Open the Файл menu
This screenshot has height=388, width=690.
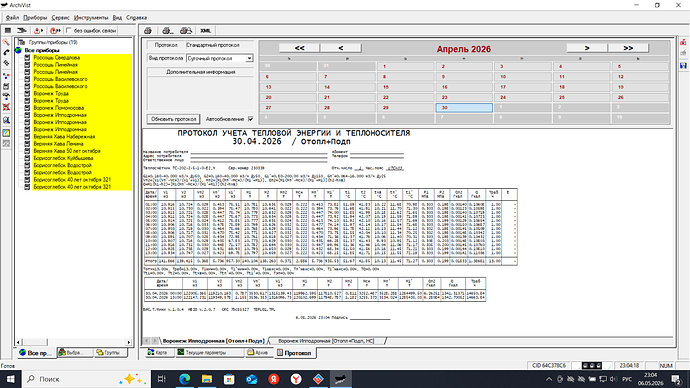pyautogui.click(x=12, y=18)
